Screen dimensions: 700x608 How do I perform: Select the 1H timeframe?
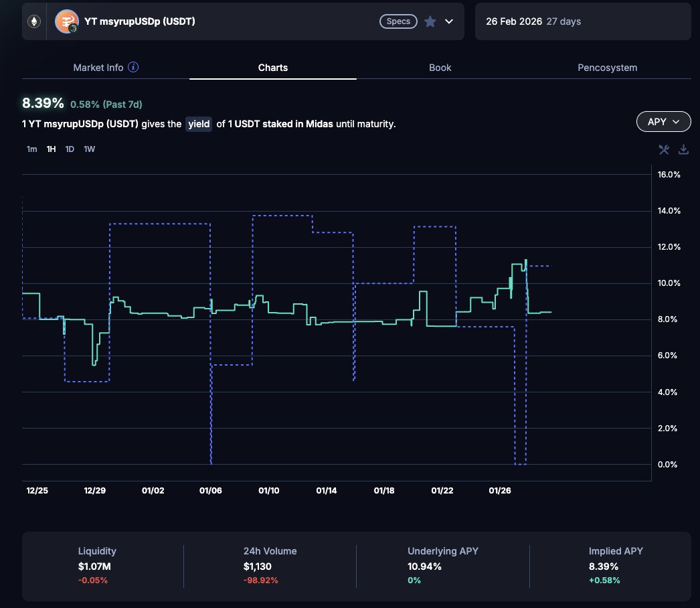click(51, 149)
